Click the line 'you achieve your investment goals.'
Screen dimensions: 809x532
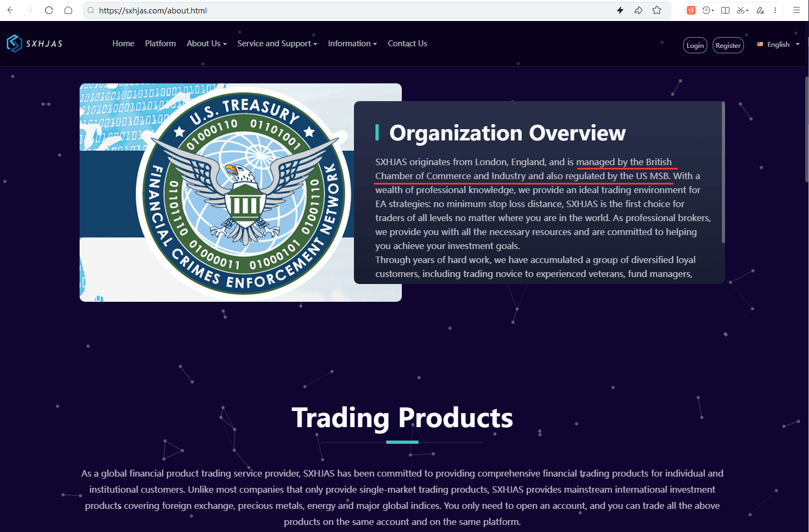tap(448, 246)
